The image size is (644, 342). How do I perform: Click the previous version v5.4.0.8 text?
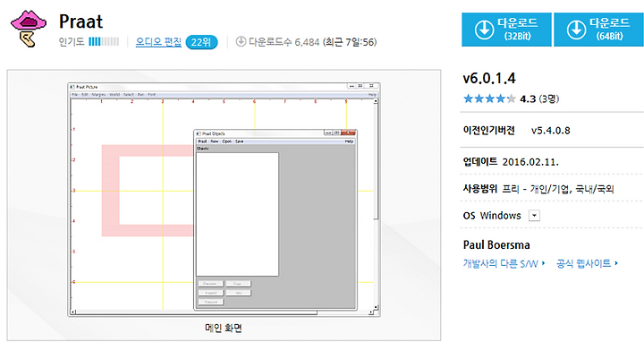pyautogui.click(x=550, y=131)
